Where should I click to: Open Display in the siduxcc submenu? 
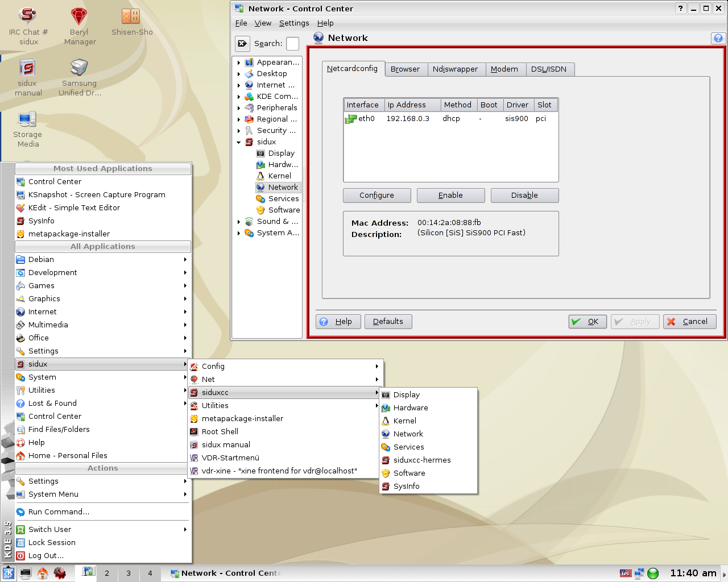tap(428, 394)
